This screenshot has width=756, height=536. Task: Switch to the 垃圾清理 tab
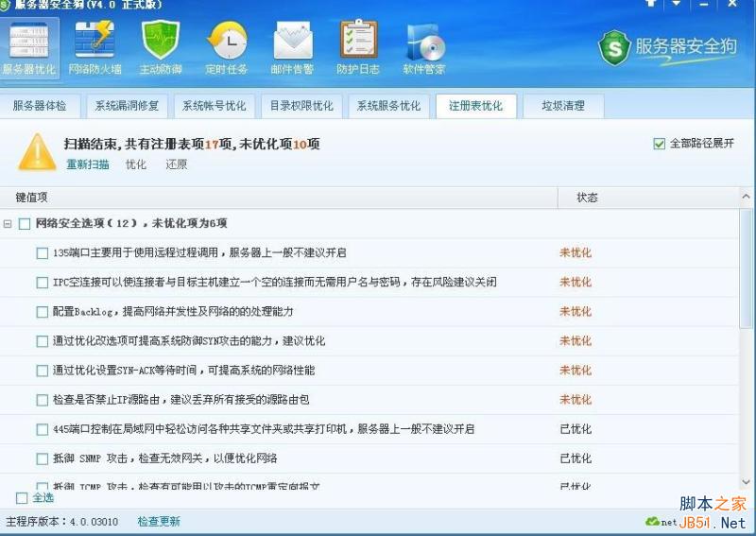coord(562,106)
